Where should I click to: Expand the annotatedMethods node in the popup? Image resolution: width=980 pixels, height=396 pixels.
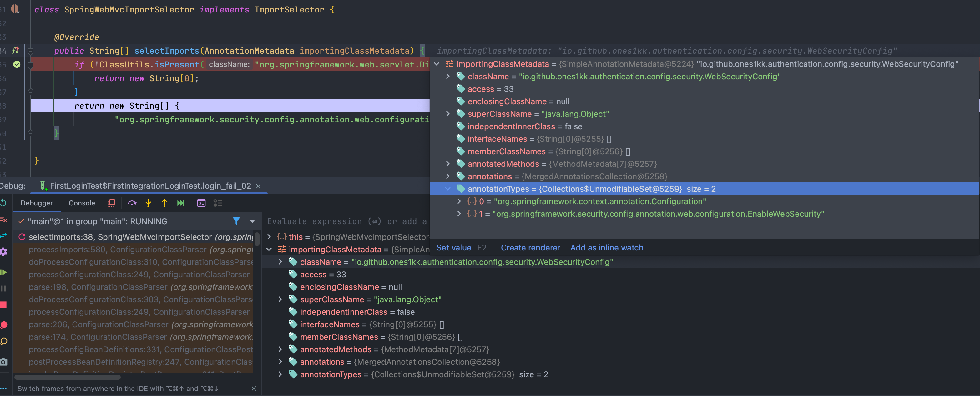pyautogui.click(x=448, y=164)
